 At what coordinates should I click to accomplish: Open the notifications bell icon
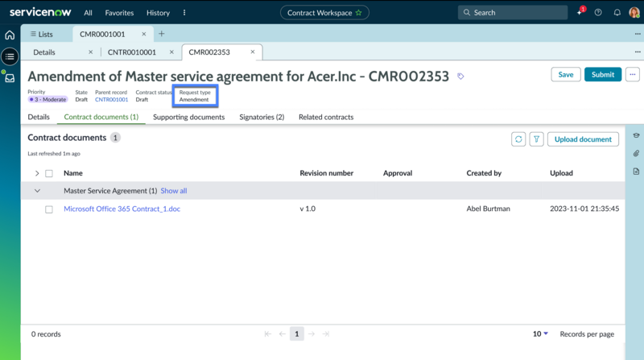click(x=617, y=12)
